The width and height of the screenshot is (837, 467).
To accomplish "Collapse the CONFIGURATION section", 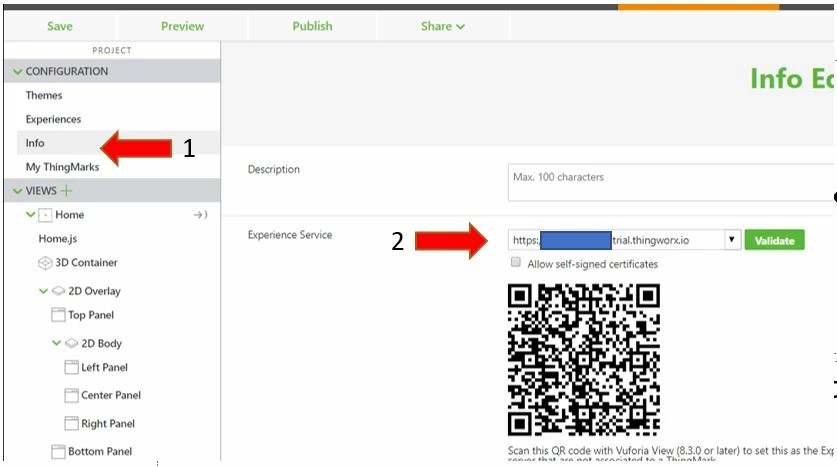I will pyautogui.click(x=18, y=72).
